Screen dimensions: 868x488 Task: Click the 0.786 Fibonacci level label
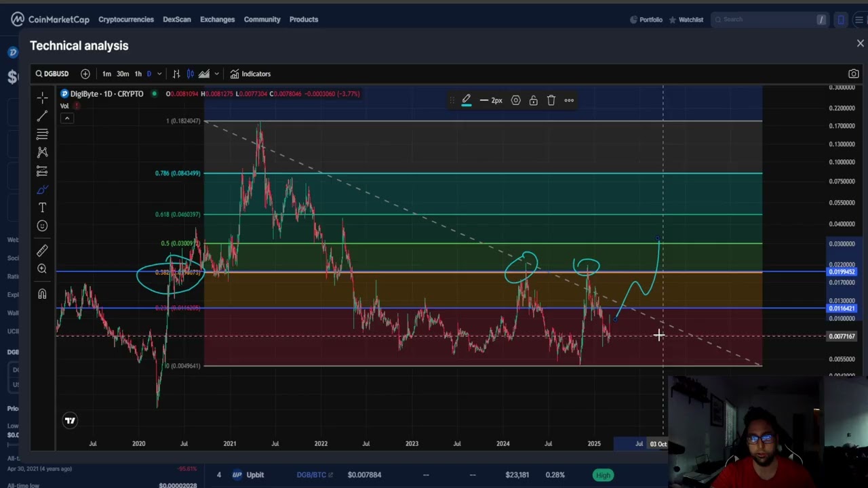pyautogui.click(x=178, y=174)
